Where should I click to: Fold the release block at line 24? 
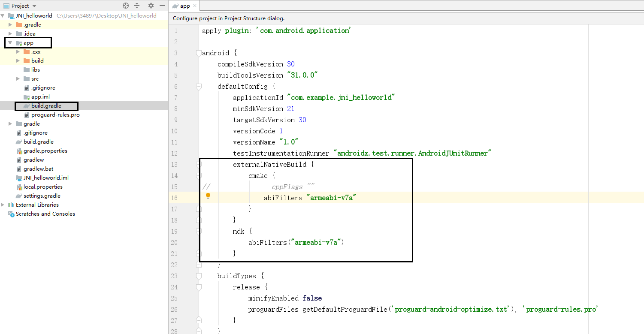199,287
